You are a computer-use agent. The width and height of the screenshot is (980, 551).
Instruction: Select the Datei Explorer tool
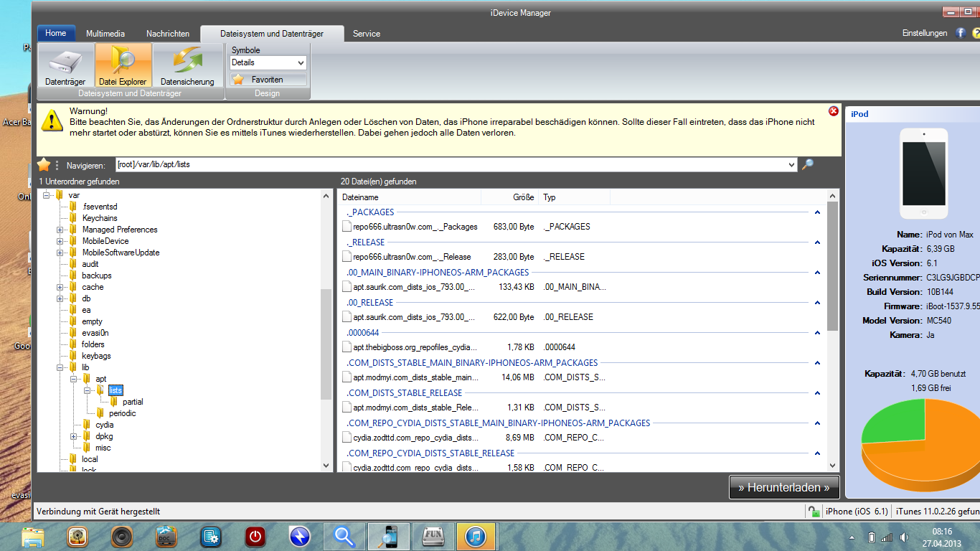(123, 65)
